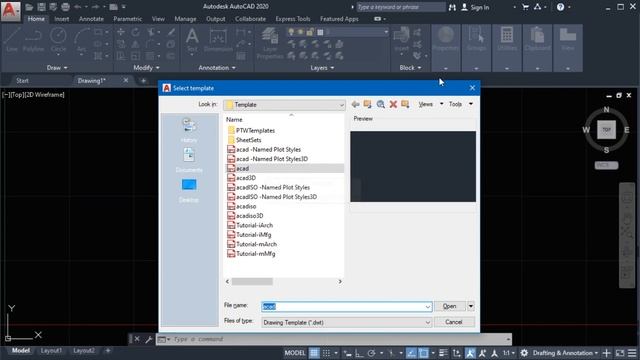Switch to the Manage ribbon tab
The height and width of the screenshot is (360, 640).
coord(185,19)
